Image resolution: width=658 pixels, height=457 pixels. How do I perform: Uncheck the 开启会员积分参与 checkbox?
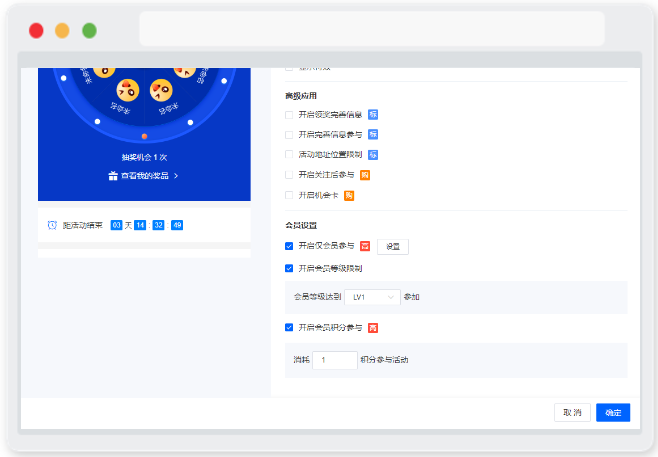point(289,327)
